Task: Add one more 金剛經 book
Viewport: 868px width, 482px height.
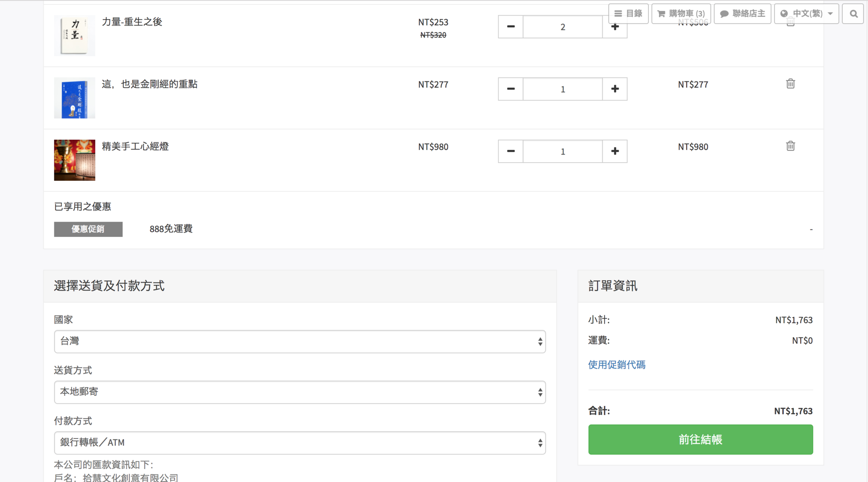Action: 615,89
